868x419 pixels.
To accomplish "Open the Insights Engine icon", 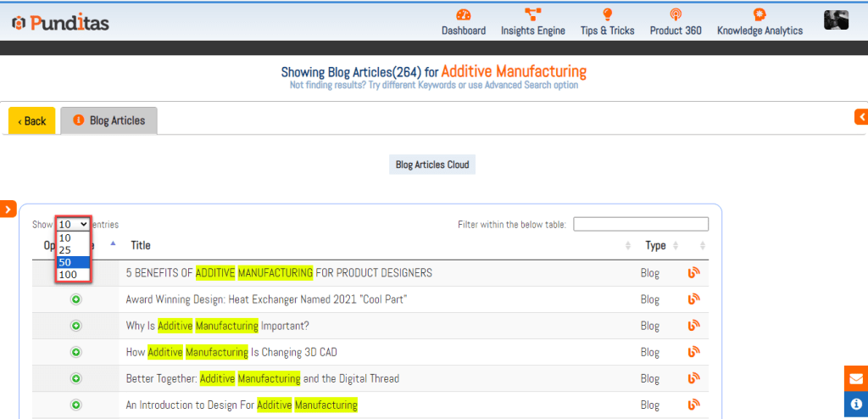I will [532, 14].
